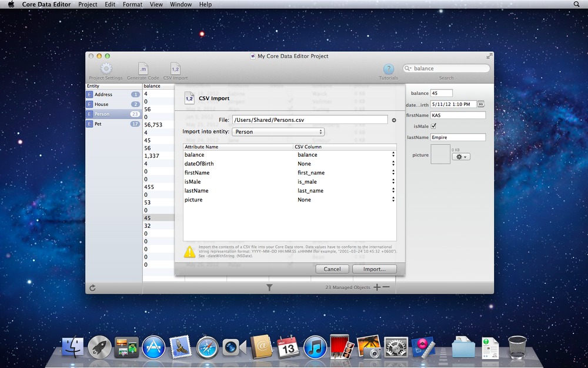Open CSV Import from the toolbar
This screenshot has height=368, width=588.
pyautogui.click(x=175, y=69)
